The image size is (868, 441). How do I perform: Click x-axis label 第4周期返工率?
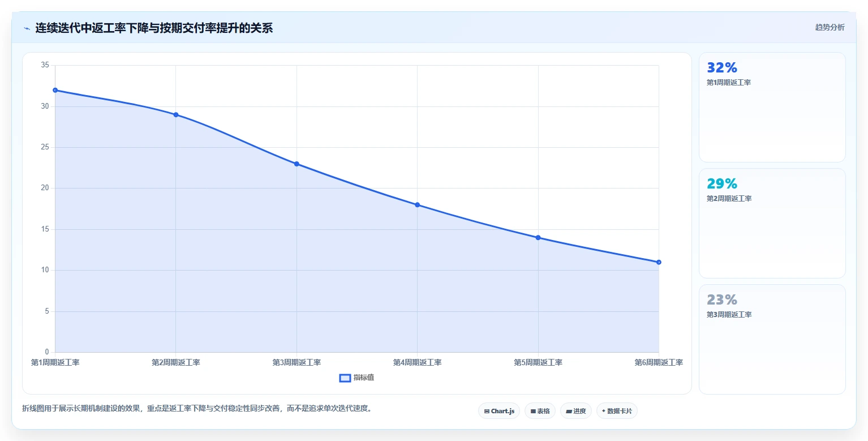tap(418, 362)
